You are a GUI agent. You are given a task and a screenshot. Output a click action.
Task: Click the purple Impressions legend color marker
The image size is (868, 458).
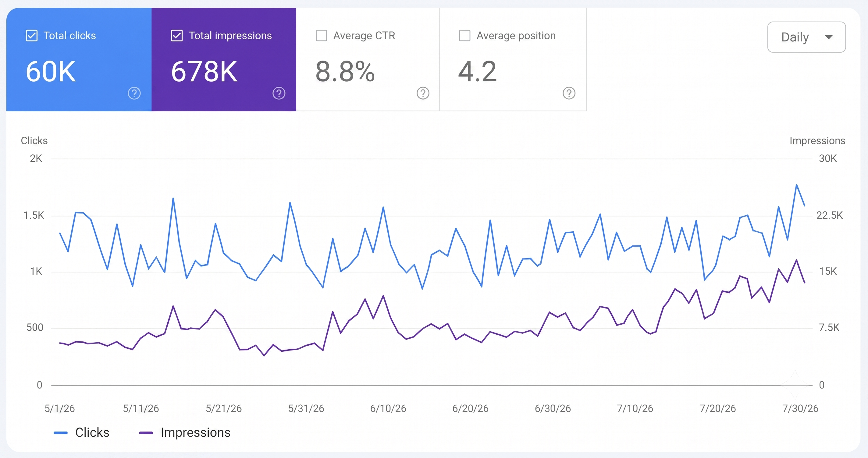click(146, 433)
